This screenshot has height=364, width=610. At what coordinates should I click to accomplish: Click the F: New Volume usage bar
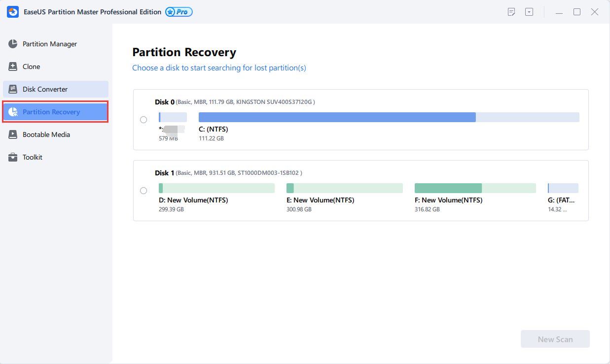click(x=475, y=188)
